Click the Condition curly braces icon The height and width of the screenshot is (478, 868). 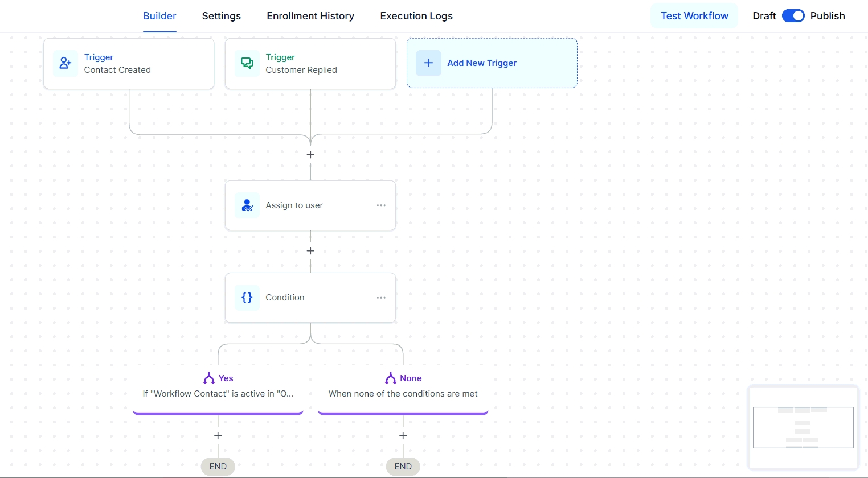247,298
